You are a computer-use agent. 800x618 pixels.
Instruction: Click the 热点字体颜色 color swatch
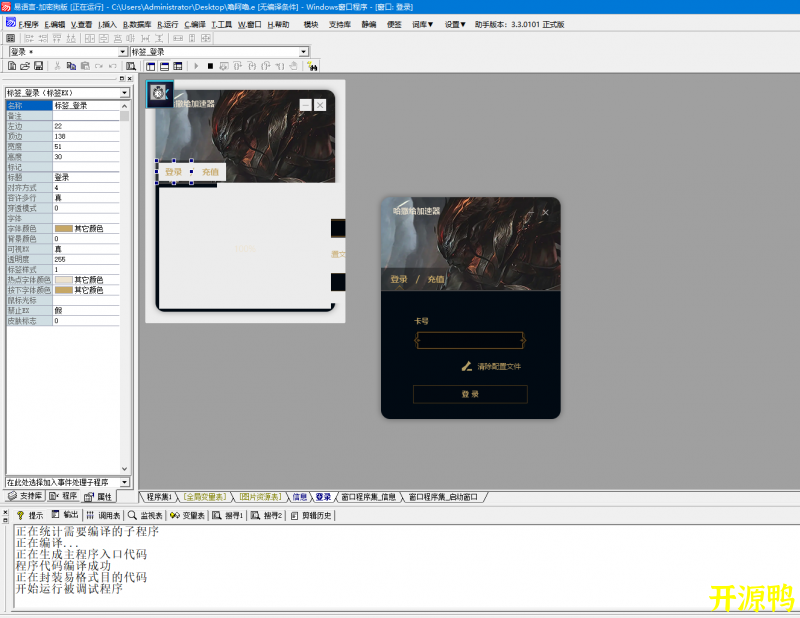[64, 280]
